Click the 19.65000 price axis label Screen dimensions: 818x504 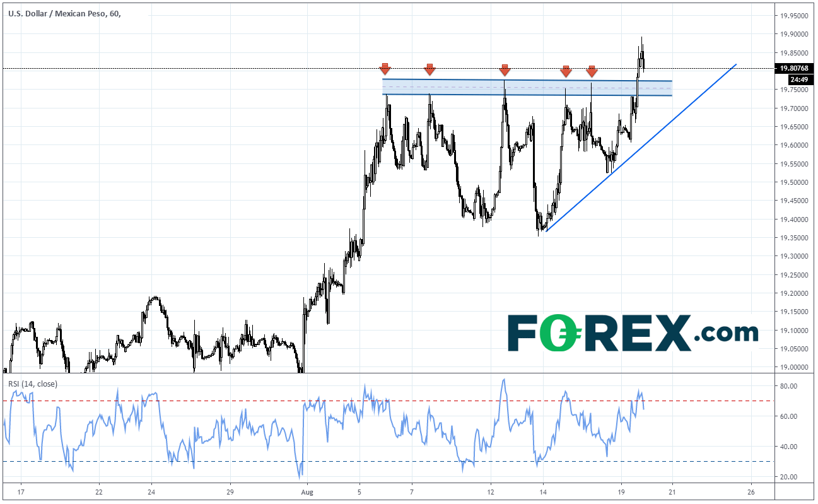pos(794,127)
